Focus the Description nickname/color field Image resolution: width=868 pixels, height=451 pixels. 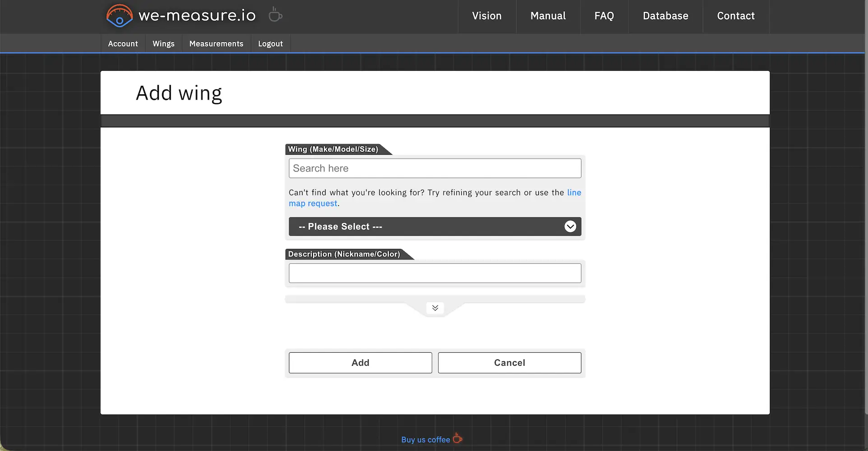point(435,273)
